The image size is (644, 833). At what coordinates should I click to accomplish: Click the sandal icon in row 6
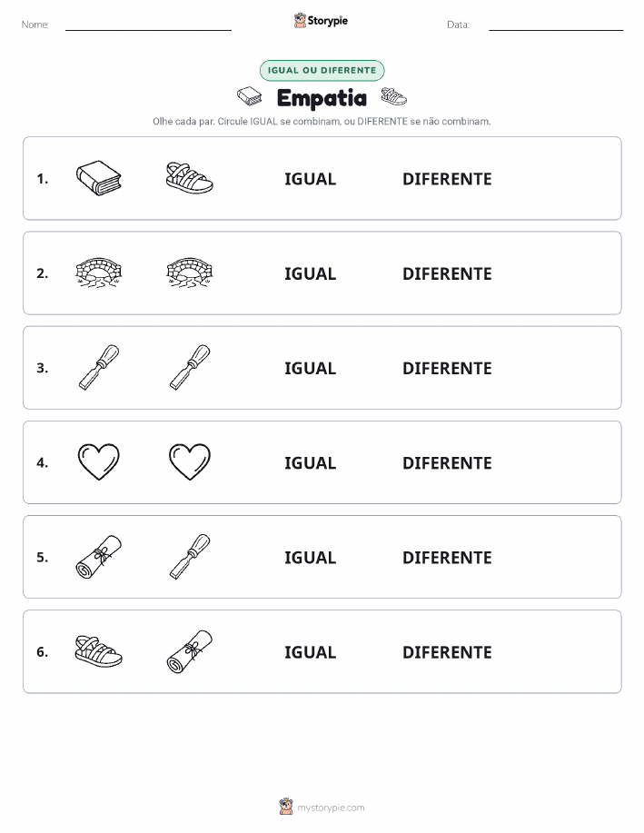coord(99,651)
